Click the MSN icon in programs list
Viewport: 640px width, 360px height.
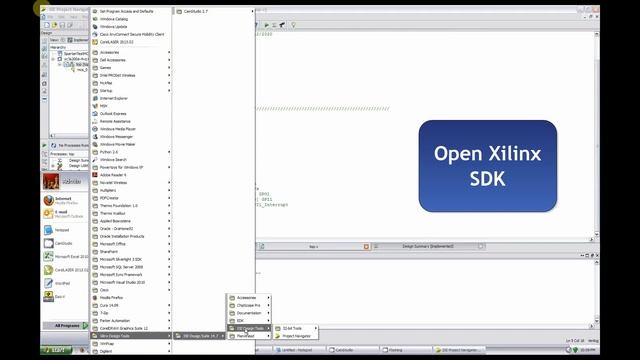[95, 106]
